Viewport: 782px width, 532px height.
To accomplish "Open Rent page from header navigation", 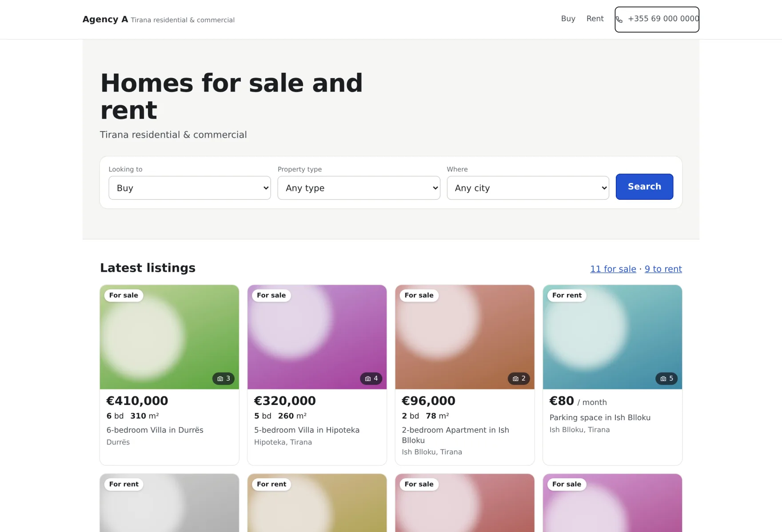I will tap(595, 19).
